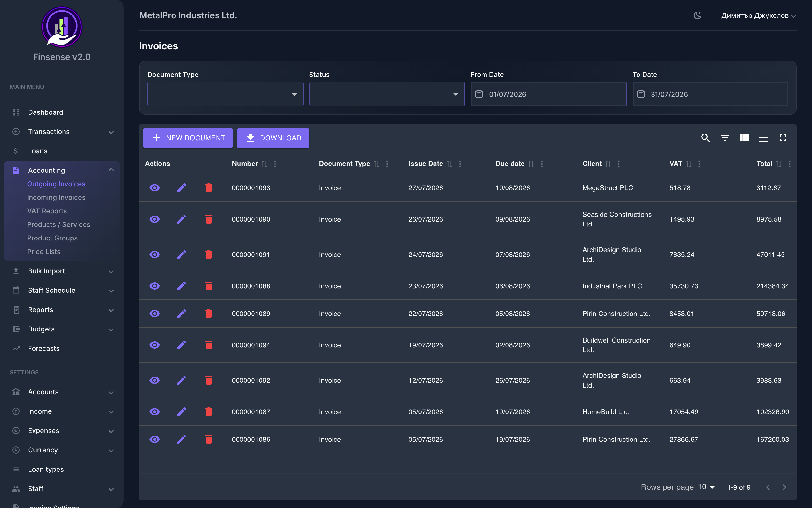Edit invoice 0000001089

(181, 314)
